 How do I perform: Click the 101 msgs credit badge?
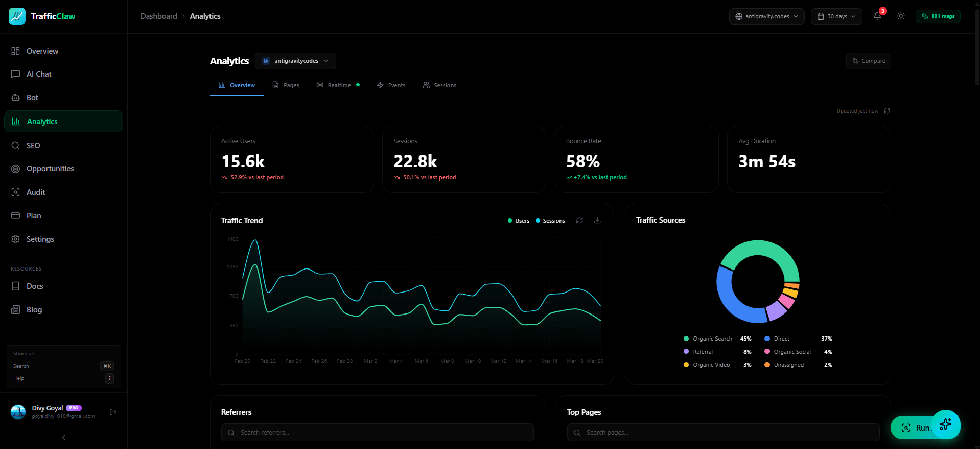pyautogui.click(x=938, y=16)
